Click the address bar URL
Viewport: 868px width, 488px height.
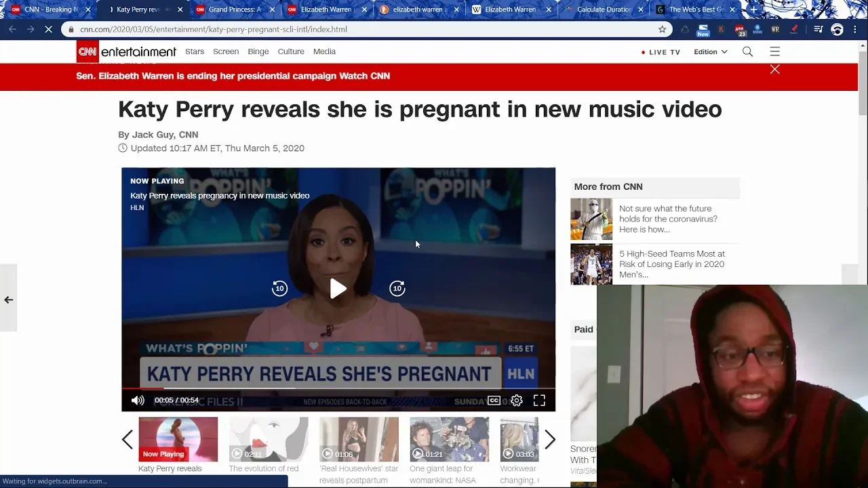pos(213,29)
